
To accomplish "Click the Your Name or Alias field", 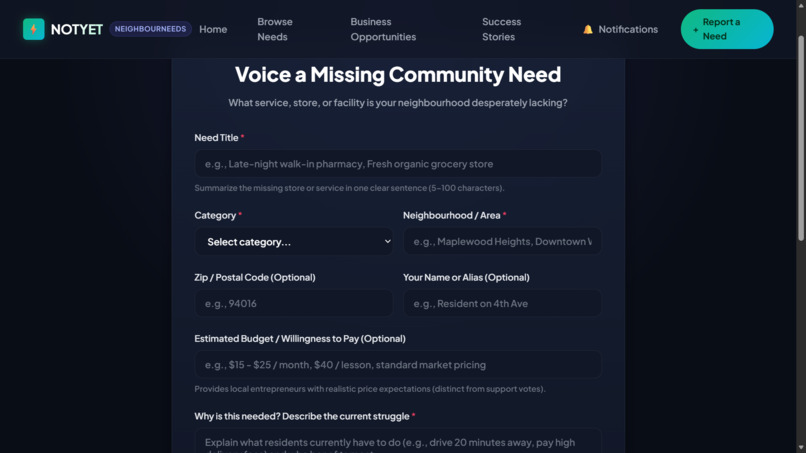I will click(x=502, y=303).
